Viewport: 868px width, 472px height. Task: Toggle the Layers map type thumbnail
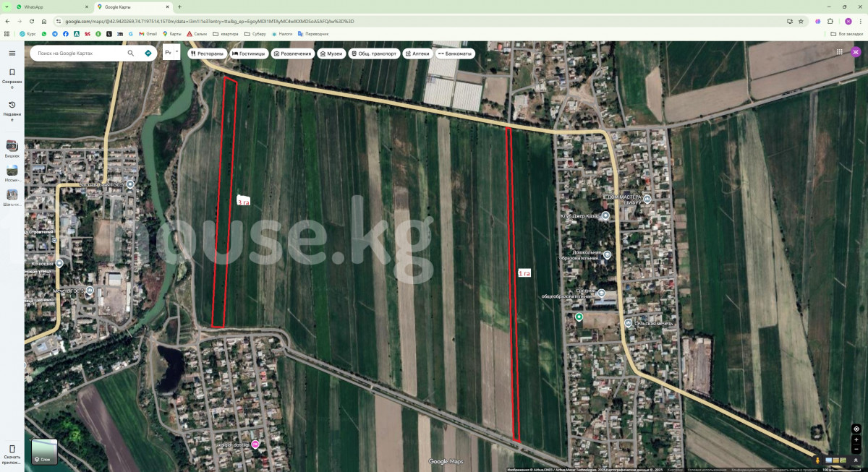[44, 452]
